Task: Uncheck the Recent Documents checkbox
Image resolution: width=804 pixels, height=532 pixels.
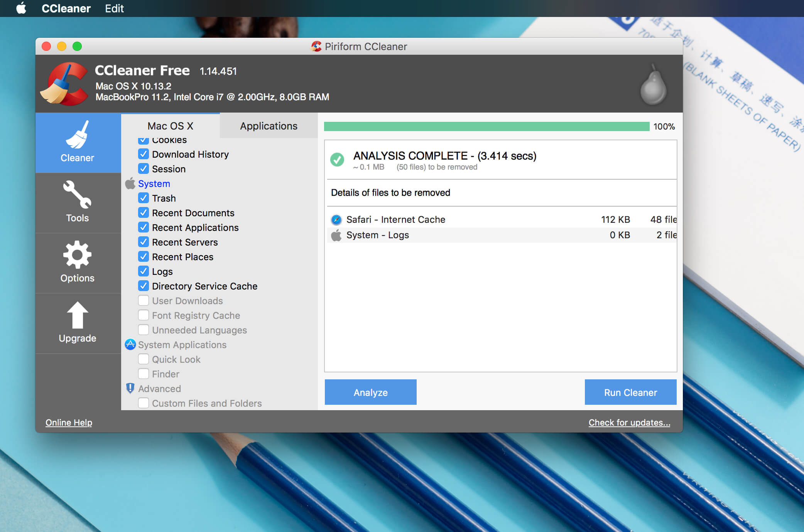Action: [x=144, y=212]
